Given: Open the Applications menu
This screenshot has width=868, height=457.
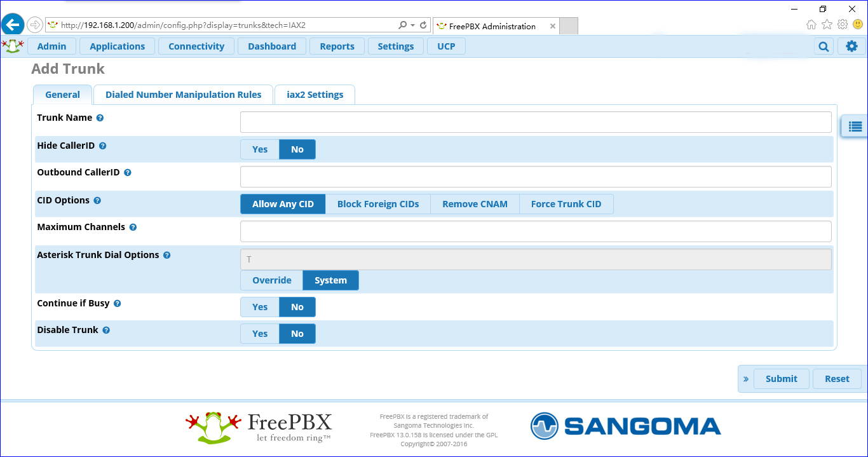Looking at the screenshot, I should (x=117, y=46).
